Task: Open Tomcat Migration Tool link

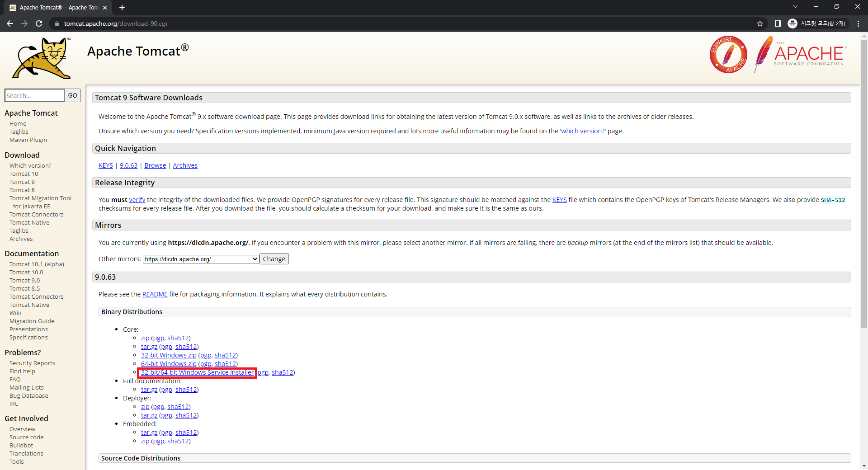Action: click(x=40, y=202)
